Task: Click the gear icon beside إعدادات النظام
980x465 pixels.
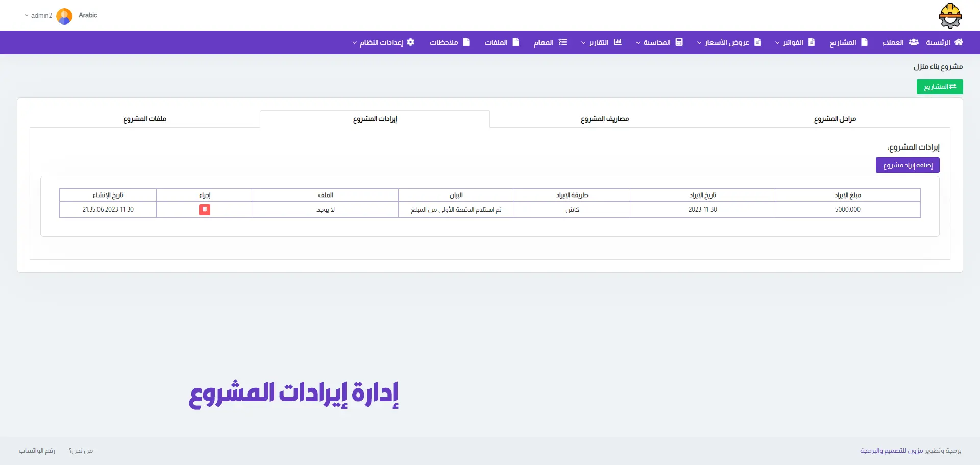Action: [x=410, y=42]
